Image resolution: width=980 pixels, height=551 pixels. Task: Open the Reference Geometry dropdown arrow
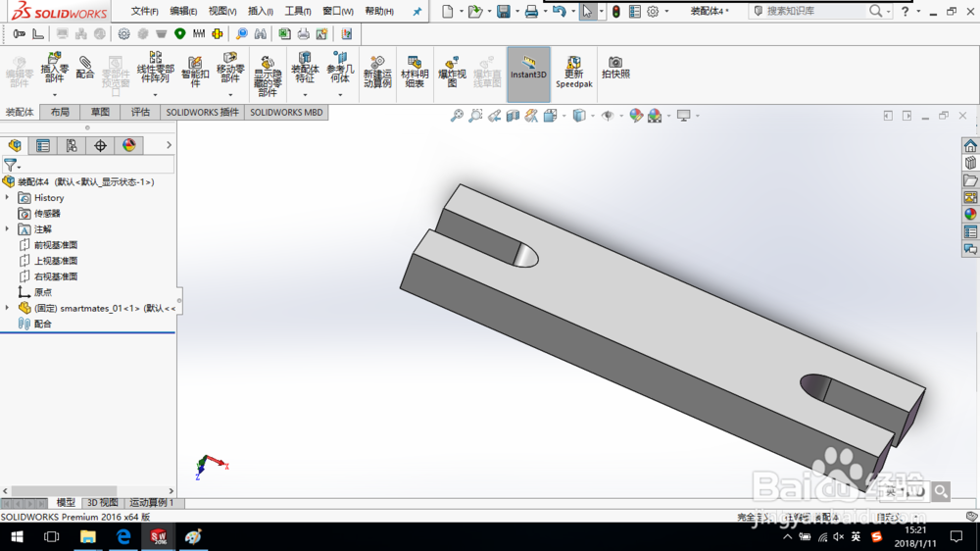(x=340, y=95)
